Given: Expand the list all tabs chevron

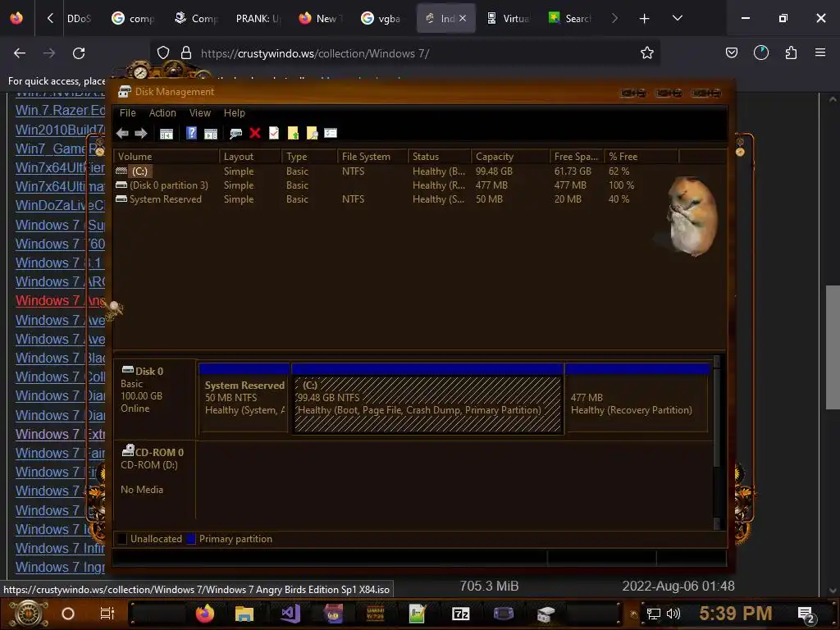Looking at the screenshot, I should pos(677,19).
